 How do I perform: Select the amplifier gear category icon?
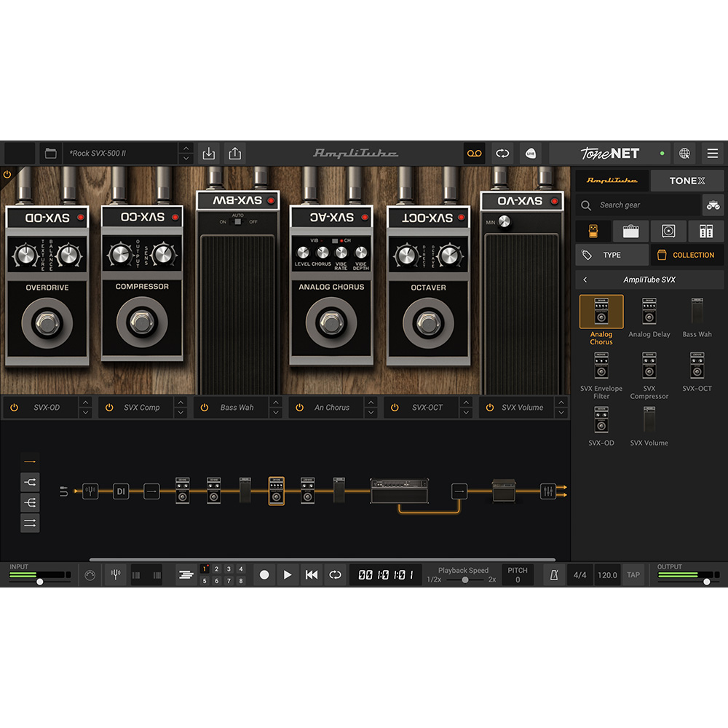[x=630, y=231]
